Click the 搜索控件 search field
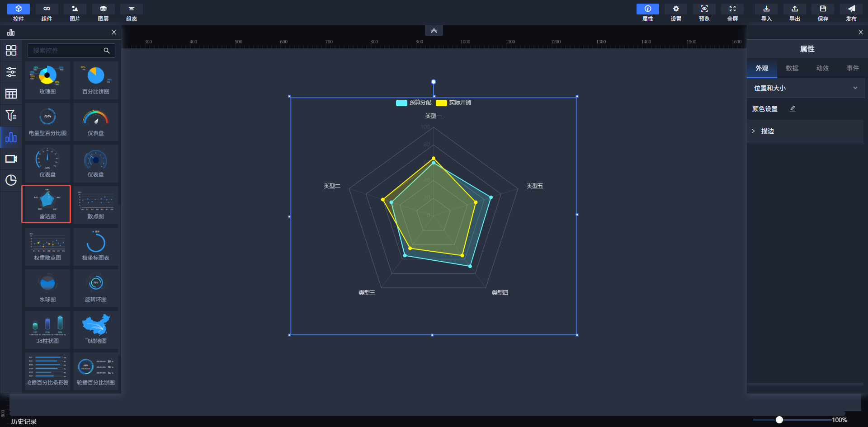Viewport: 868px width, 427px height. [66, 51]
